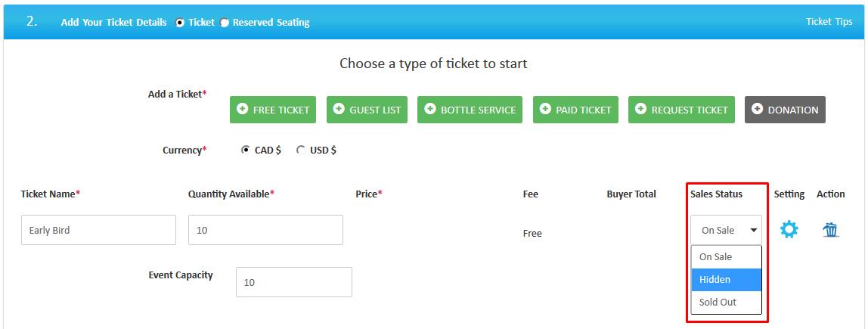Screen dimensions: 868x329
Task: Open the ticket settings gear icon
Action: click(x=789, y=230)
